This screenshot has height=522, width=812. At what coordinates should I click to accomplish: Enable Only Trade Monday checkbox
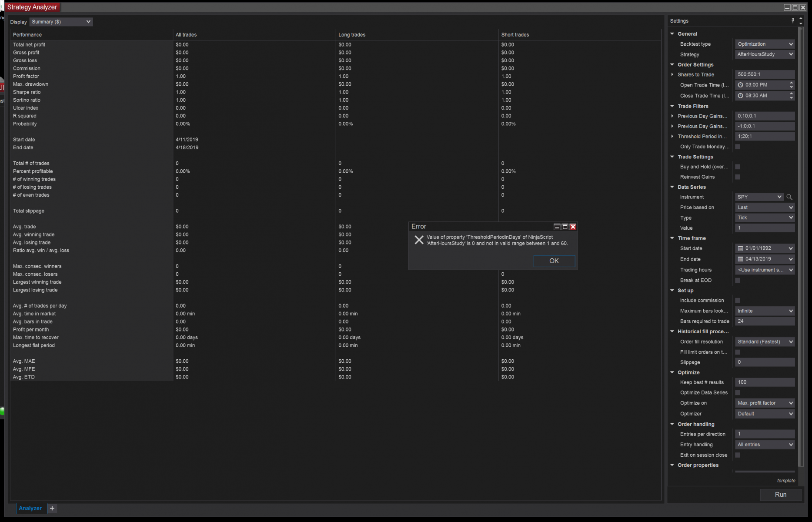point(738,147)
